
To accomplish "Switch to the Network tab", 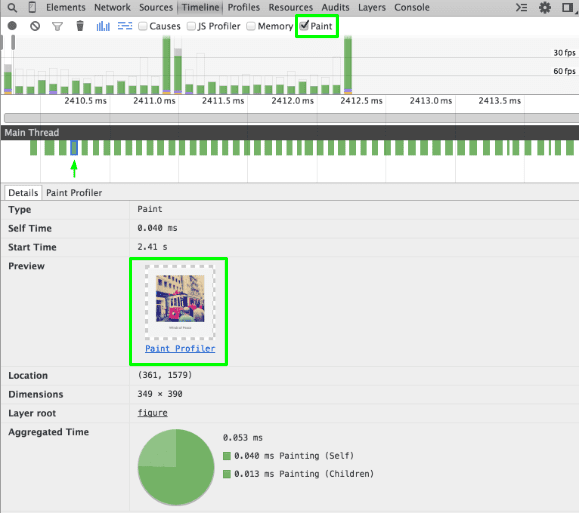I will (x=112, y=7).
